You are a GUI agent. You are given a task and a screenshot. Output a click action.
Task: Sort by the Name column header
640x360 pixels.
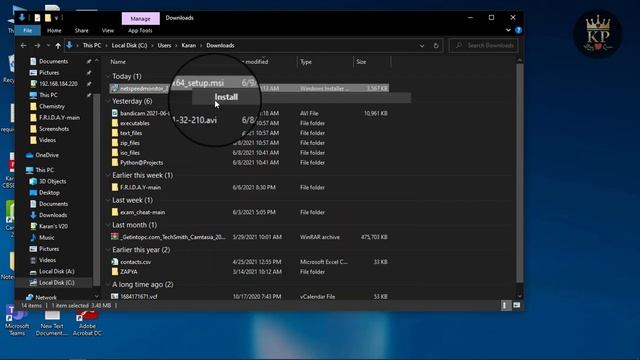pos(118,62)
